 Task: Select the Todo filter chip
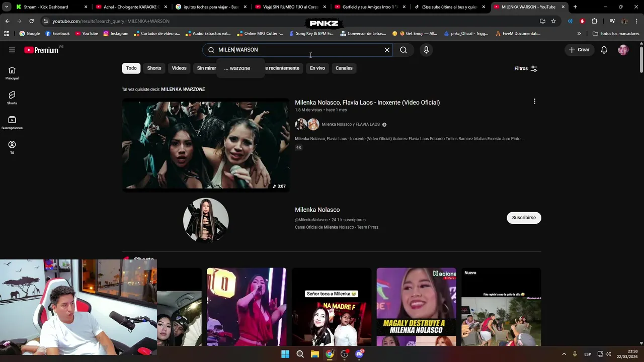(131, 68)
